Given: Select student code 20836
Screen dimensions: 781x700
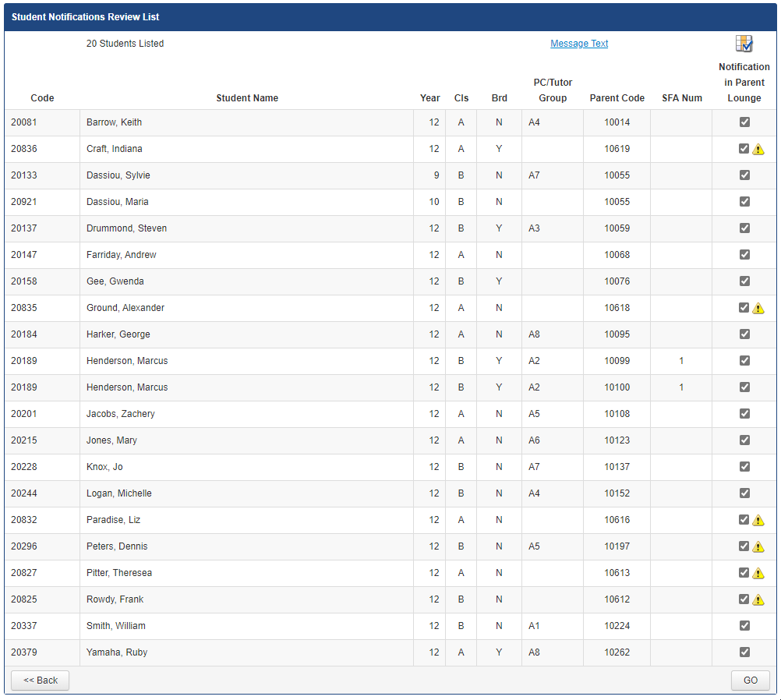Looking at the screenshot, I should 24,149.
